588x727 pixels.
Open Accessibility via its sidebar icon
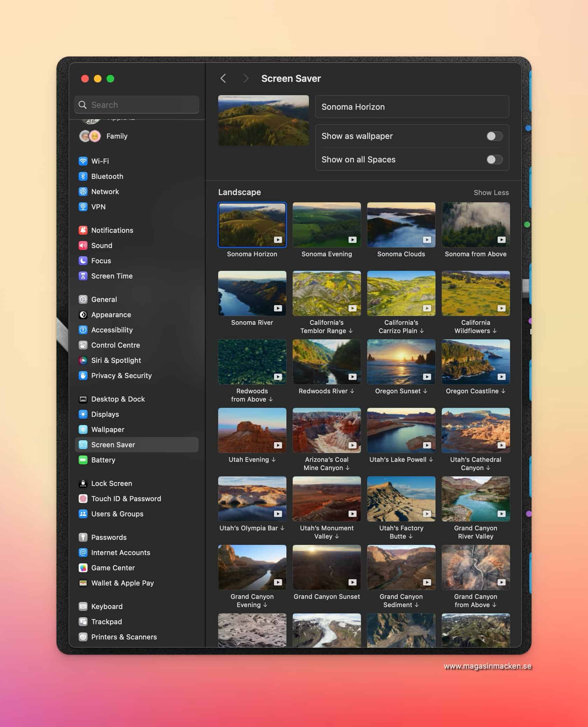[x=83, y=330]
